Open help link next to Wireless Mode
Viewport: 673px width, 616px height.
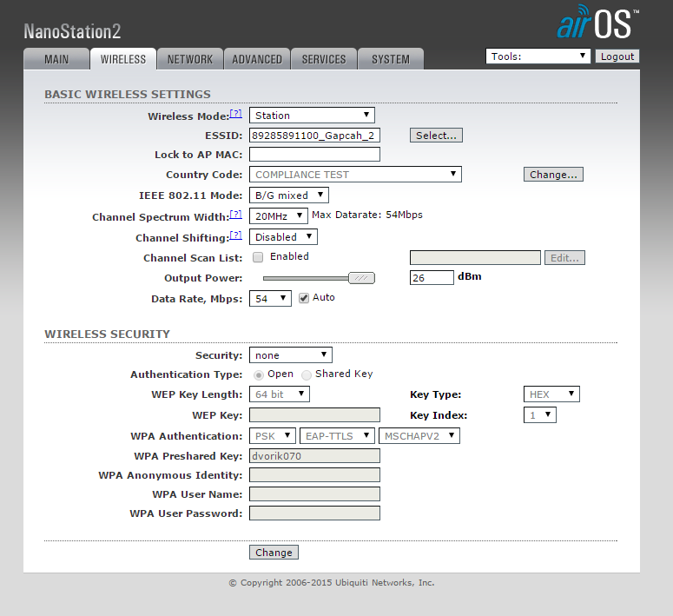[x=235, y=114]
